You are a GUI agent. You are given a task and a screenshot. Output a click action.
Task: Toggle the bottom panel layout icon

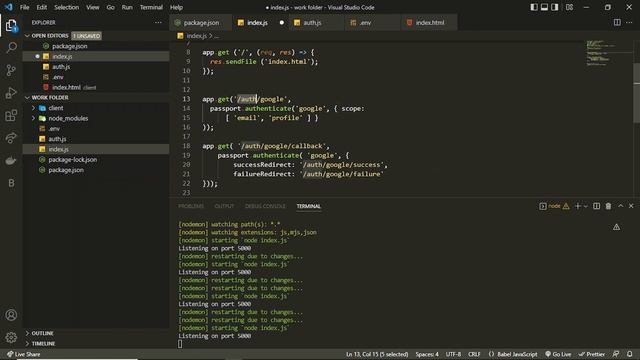click(544, 7)
